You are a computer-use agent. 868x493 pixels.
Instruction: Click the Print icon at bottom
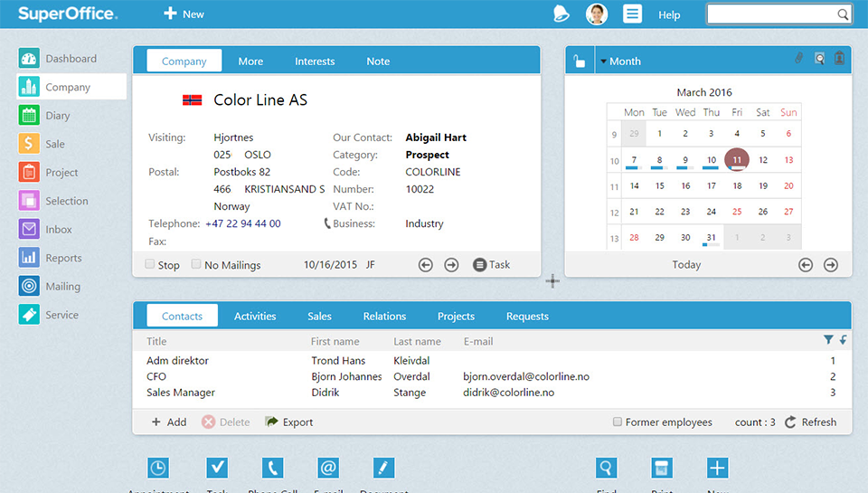tap(662, 468)
